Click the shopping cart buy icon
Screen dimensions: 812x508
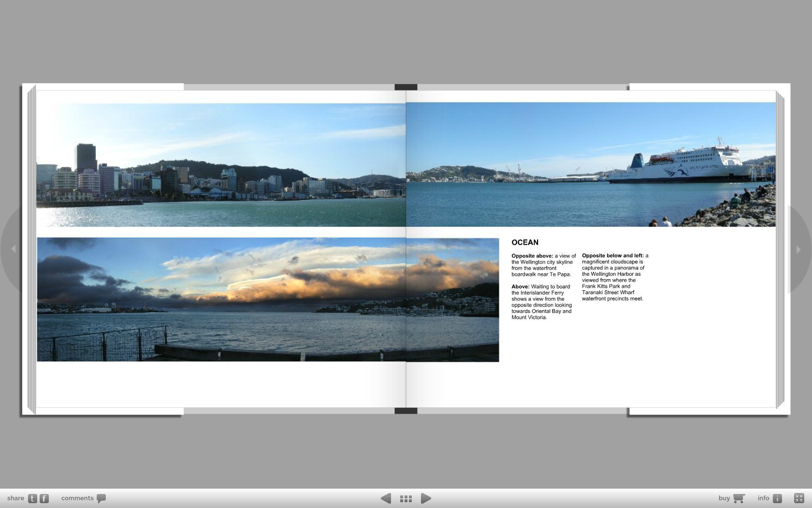coord(739,498)
